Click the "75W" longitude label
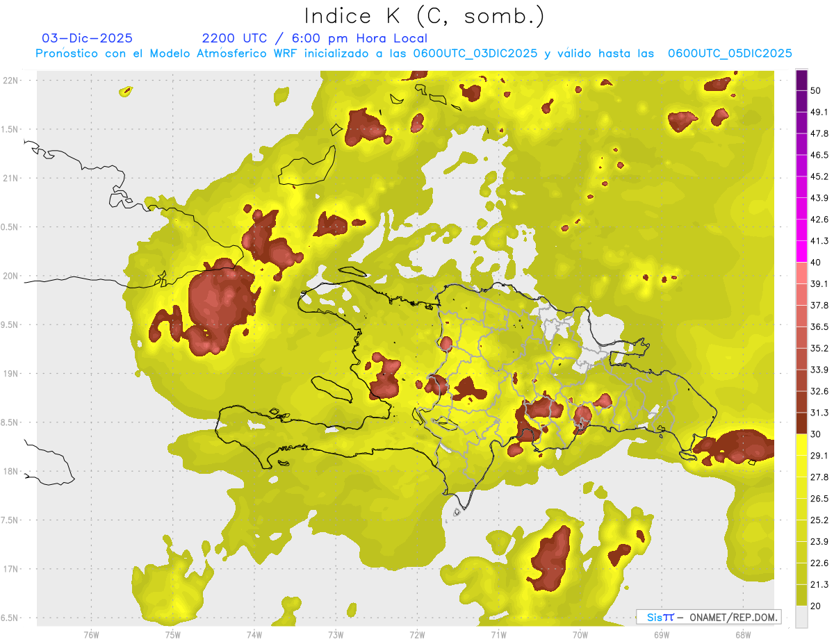The height and width of the screenshot is (644, 834). click(173, 634)
